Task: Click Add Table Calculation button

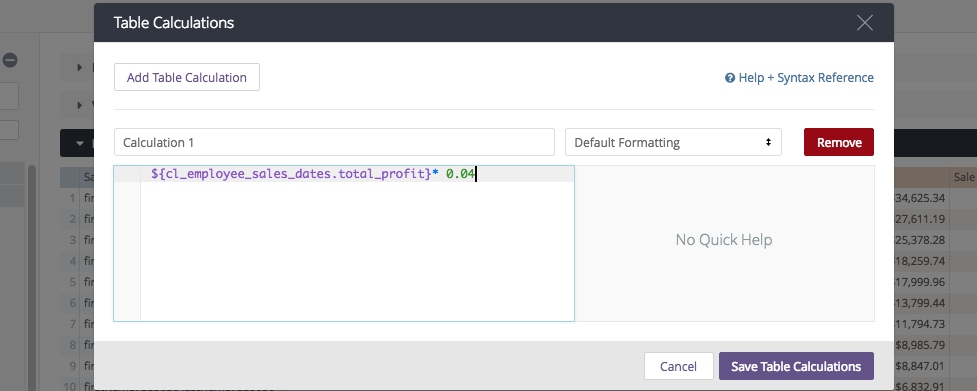Action: click(187, 77)
